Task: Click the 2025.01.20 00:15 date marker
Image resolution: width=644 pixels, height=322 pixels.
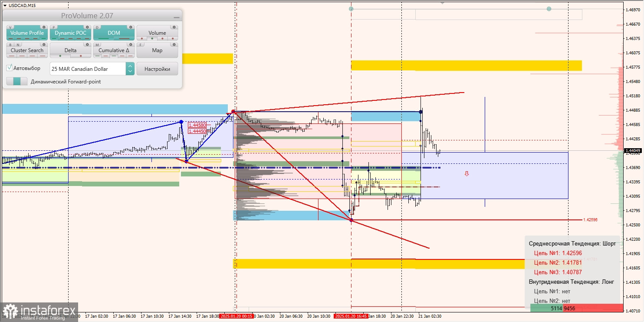Action: (x=236, y=316)
